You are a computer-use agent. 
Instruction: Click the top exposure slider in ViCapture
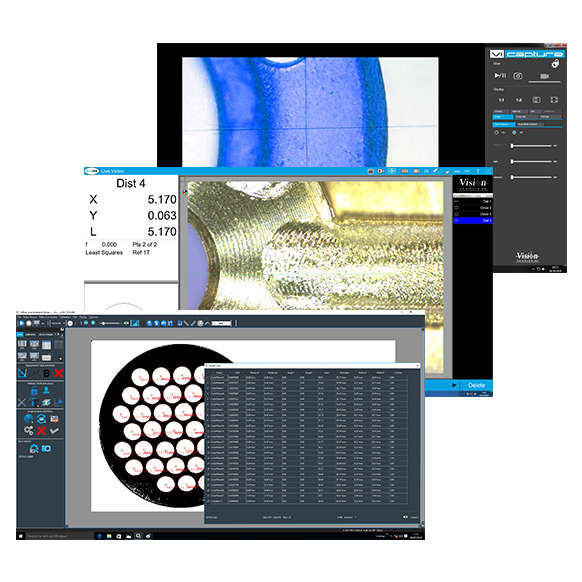532,146
